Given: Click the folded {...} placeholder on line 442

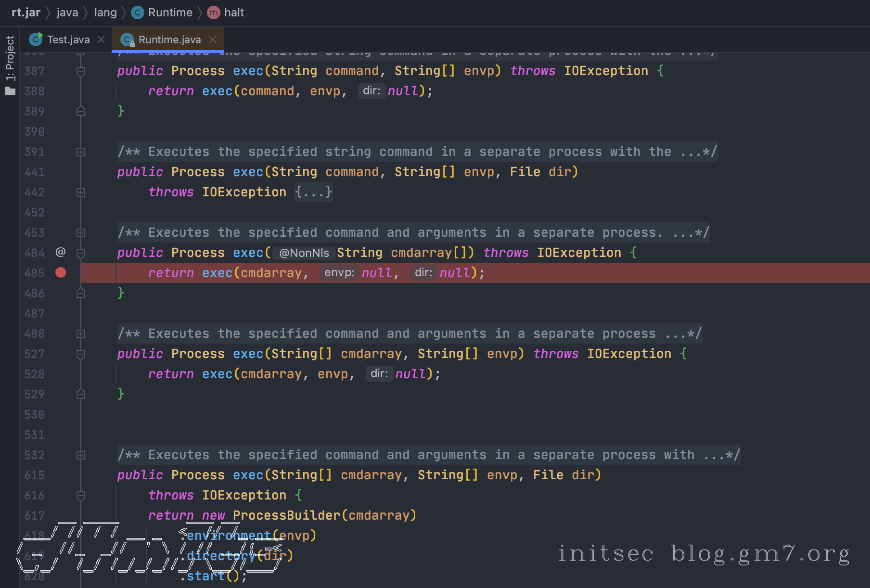Looking at the screenshot, I should click(x=314, y=192).
